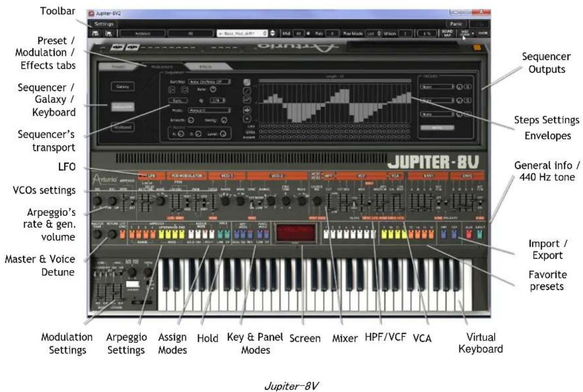Click the green 440 Hz tone button
Screen dimensions: 583x392
pos(480,234)
